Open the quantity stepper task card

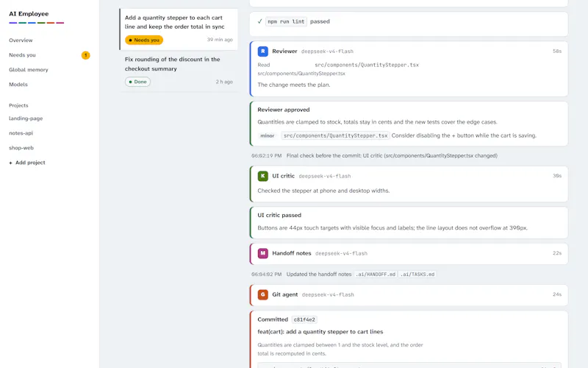[x=179, y=29]
